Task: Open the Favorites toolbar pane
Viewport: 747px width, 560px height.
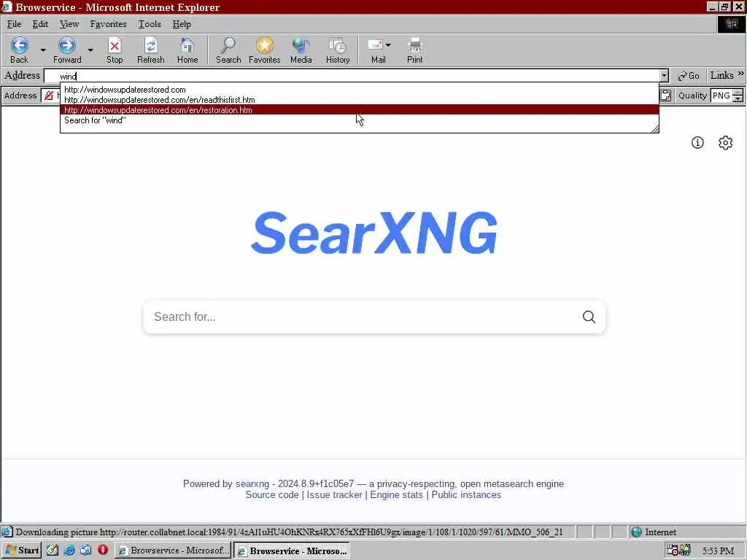Action: [x=264, y=50]
